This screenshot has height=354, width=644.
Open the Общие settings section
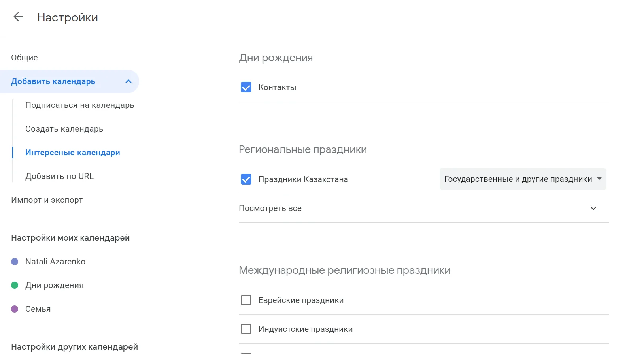pyautogui.click(x=25, y=58)
